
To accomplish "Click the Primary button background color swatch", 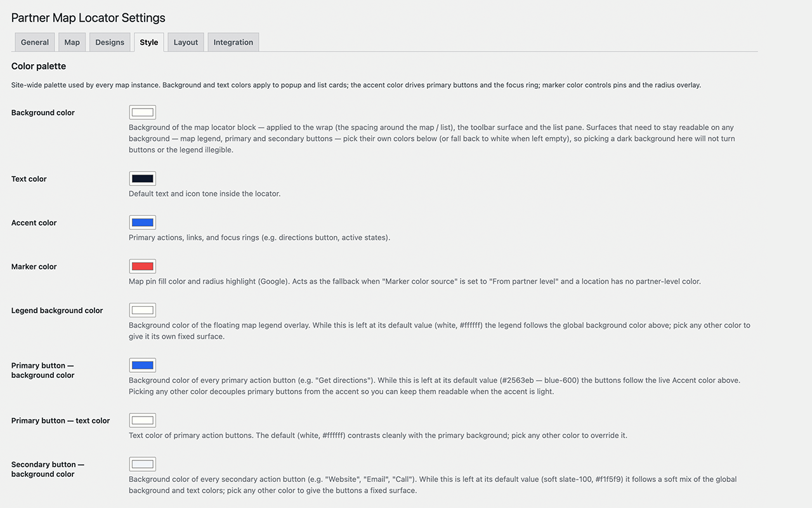I will (x=143, y=365).
